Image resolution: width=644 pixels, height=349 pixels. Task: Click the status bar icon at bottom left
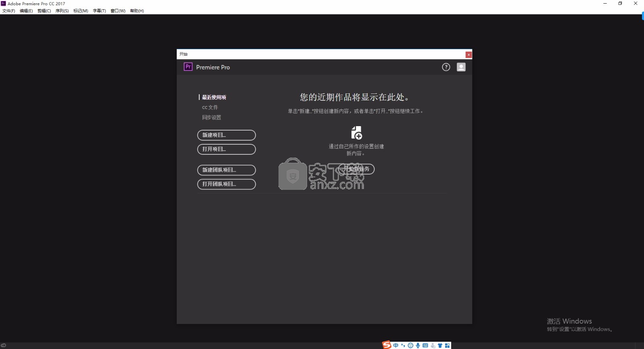pyautogui.click(x=4, y=345)
